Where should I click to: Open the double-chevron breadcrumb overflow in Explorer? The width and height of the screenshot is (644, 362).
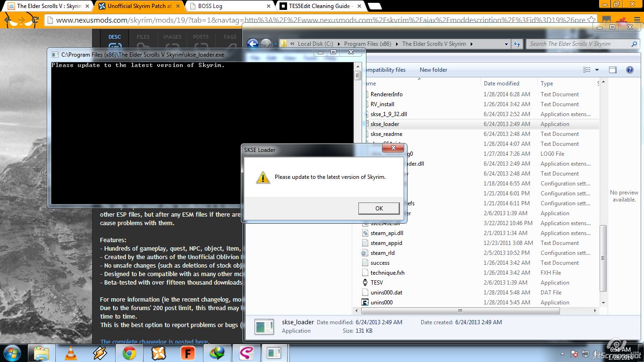click(292, 44)
